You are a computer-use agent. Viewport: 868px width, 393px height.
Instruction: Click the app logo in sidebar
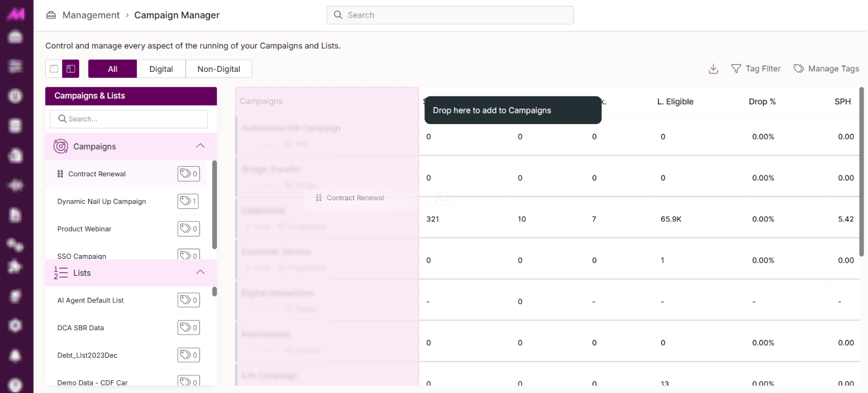click(x=15, y=14)
